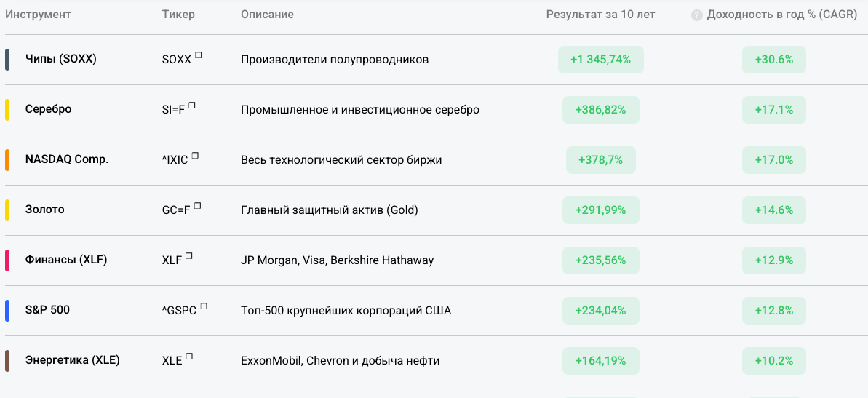
Task: Click the blue color marker for S&P 500
Action: pyautogui.click(x=7, y=311)
